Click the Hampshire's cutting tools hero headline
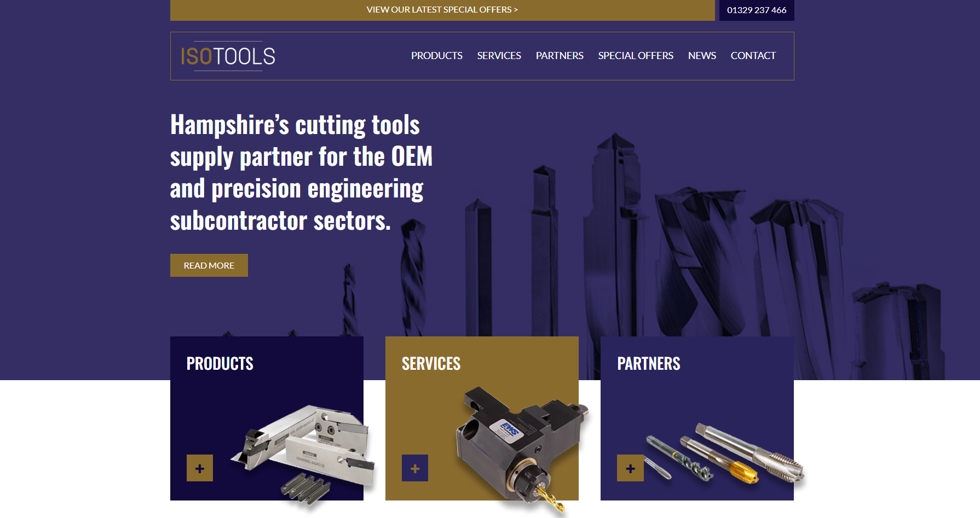Viewport: 980px width, 518px height. (301, 173)
